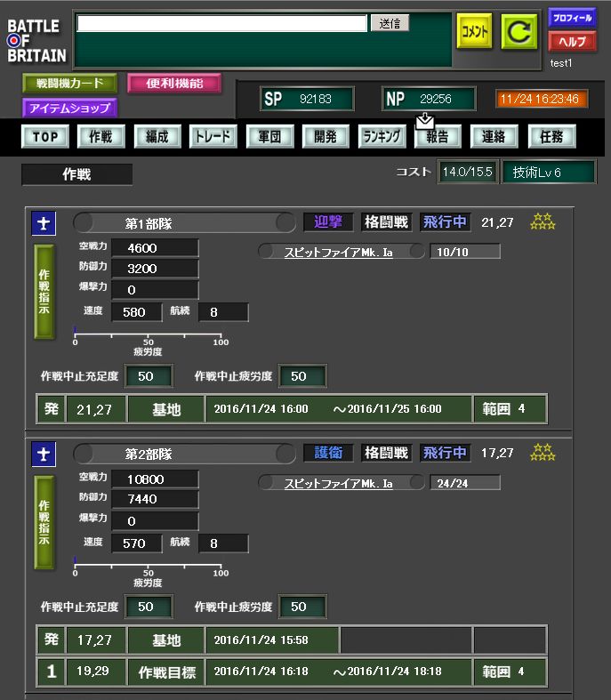The height and width of the screenshot is (700, 611).
Task: Click the Battle of Britain logo
Action: [36, 41]
